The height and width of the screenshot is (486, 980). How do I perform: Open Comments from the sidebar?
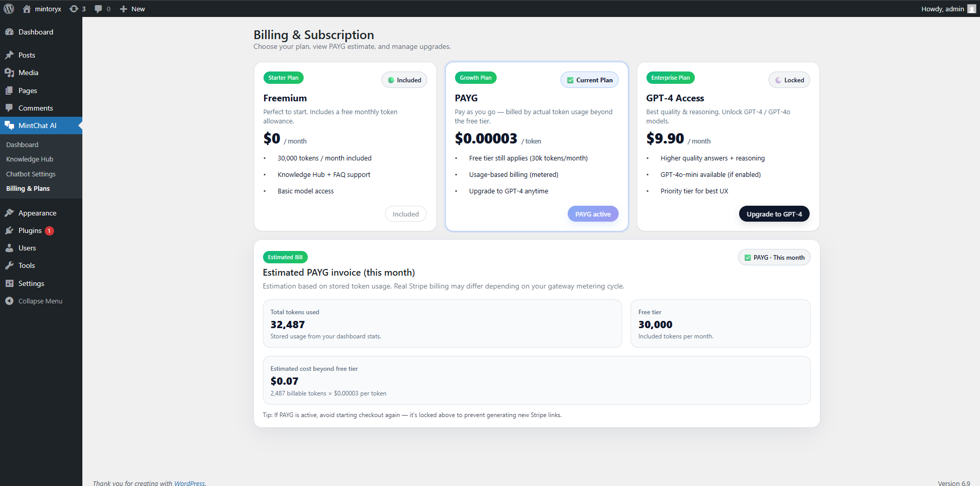pos(10,108)
